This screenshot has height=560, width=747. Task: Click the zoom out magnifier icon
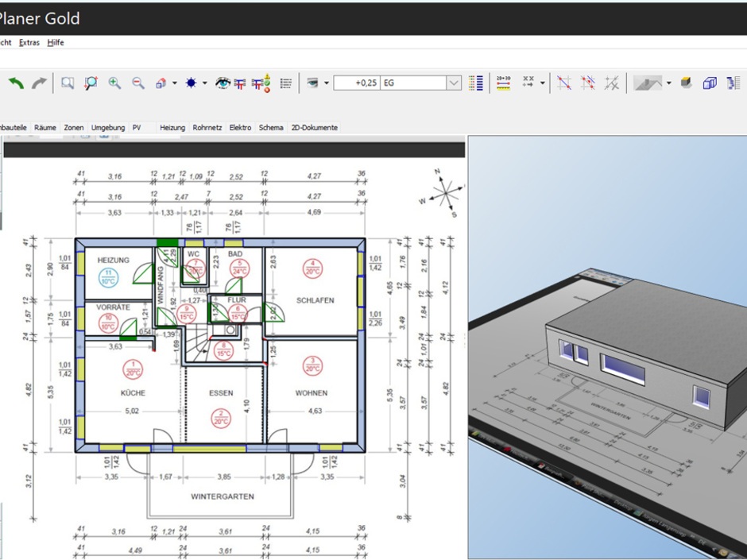point(137,83)
